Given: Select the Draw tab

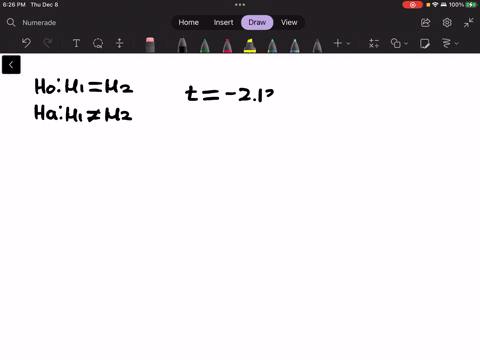Looking at the screenshot, I should [257, 22].
